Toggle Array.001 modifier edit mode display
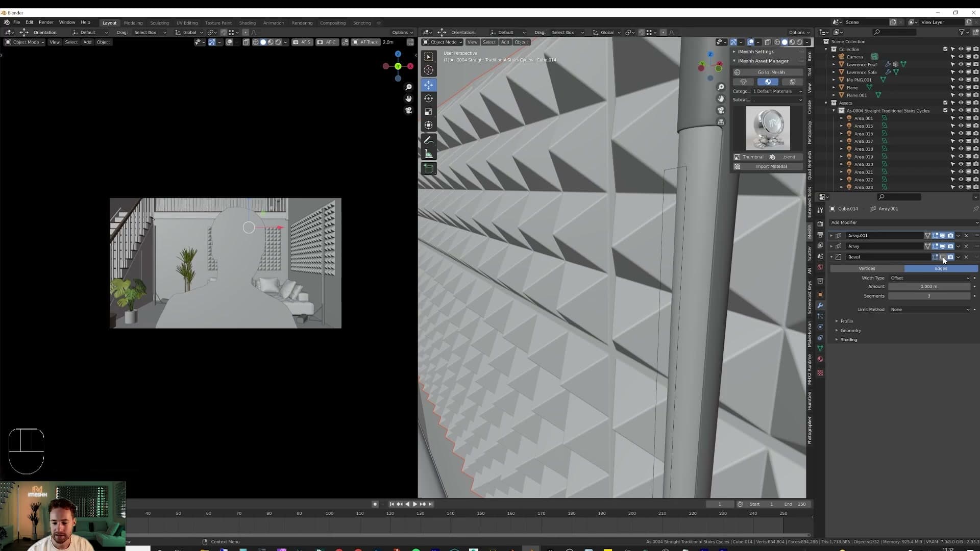 point(935,235)
